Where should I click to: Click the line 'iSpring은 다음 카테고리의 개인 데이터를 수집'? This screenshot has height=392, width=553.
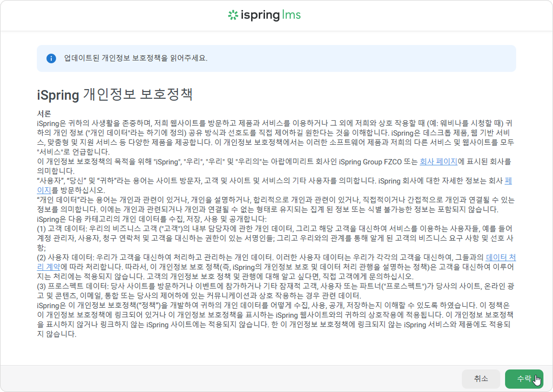pos(151,219)
